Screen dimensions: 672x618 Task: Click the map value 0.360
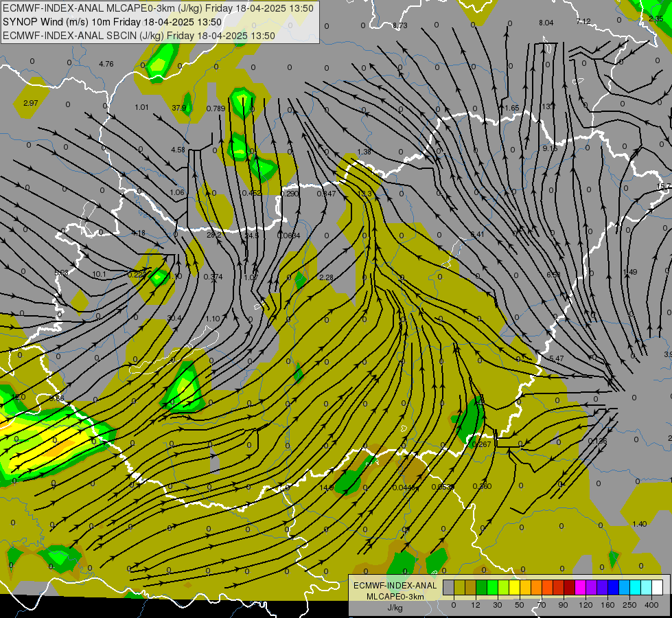click(x=482, y=486)
